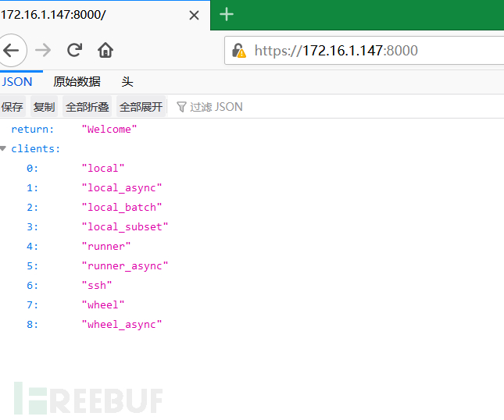Screen dimensions: 504x420
Task: Select the "runner_async" value
Action: [125, 266]
